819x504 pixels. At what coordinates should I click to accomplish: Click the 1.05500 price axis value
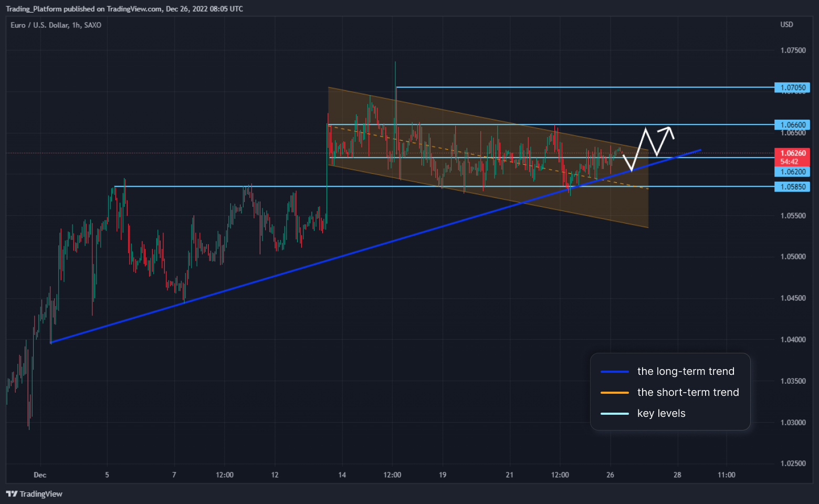[793, 216]
